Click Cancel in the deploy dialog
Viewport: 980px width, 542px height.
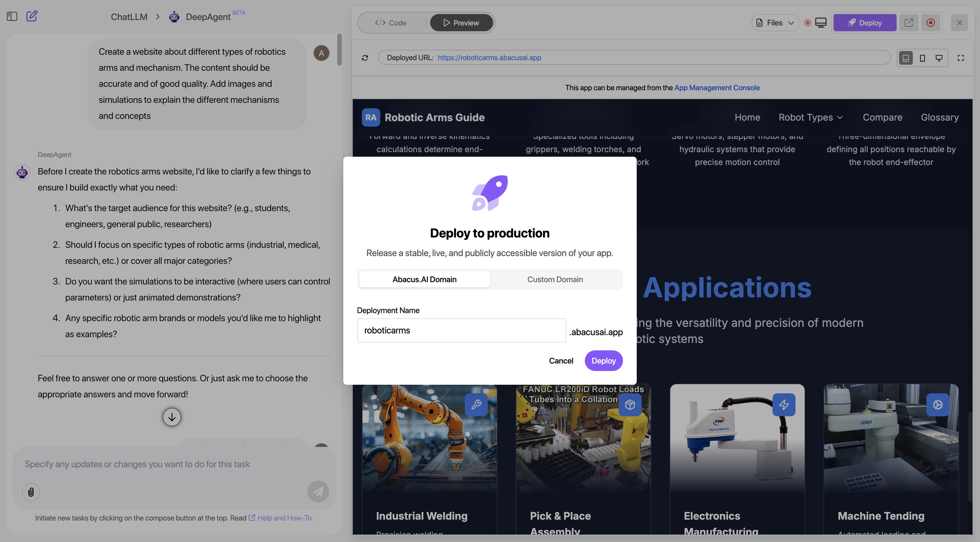click(x=561, y=361)
